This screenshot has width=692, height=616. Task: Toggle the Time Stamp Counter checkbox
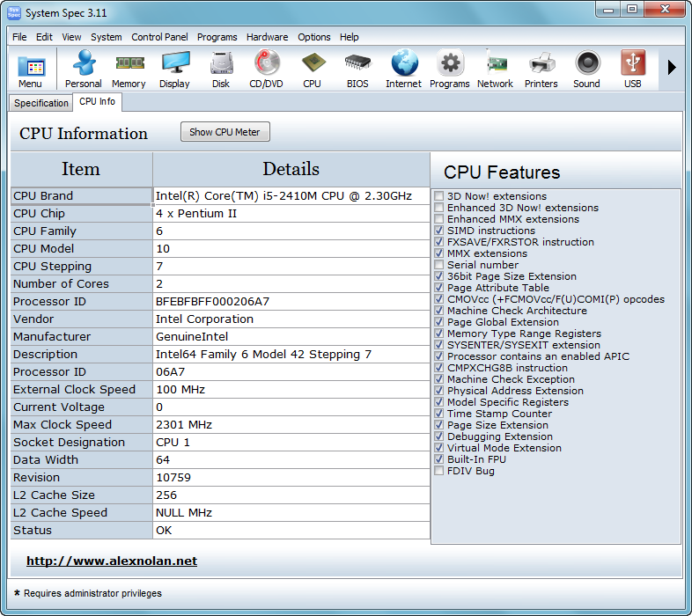[x=438, y=414]
